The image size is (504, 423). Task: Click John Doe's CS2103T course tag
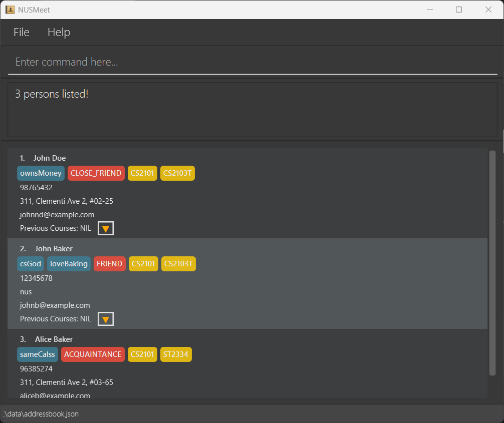pyautogui.click(x=177, y=173)
